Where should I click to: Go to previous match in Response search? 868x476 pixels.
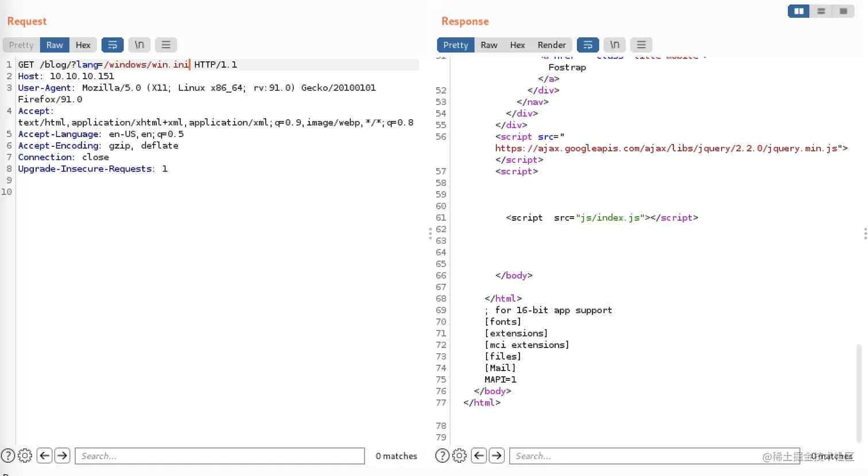click(x=479, y=456)
